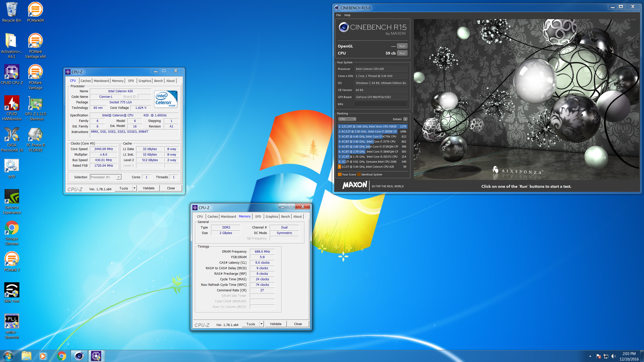The height and width of the screenshot is (362, 644).
Task: Switch to CPU-Z via taskbar icon
Action: point(96,356)
